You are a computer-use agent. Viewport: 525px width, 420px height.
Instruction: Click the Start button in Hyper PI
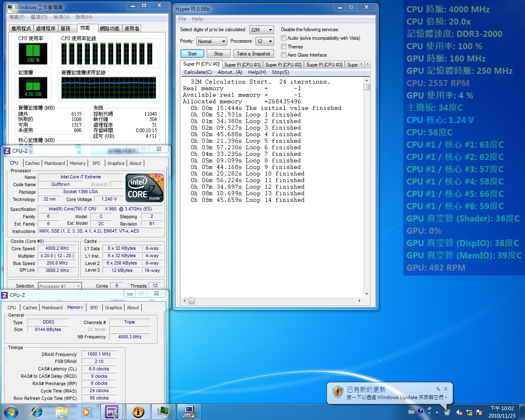coord(192,54)
